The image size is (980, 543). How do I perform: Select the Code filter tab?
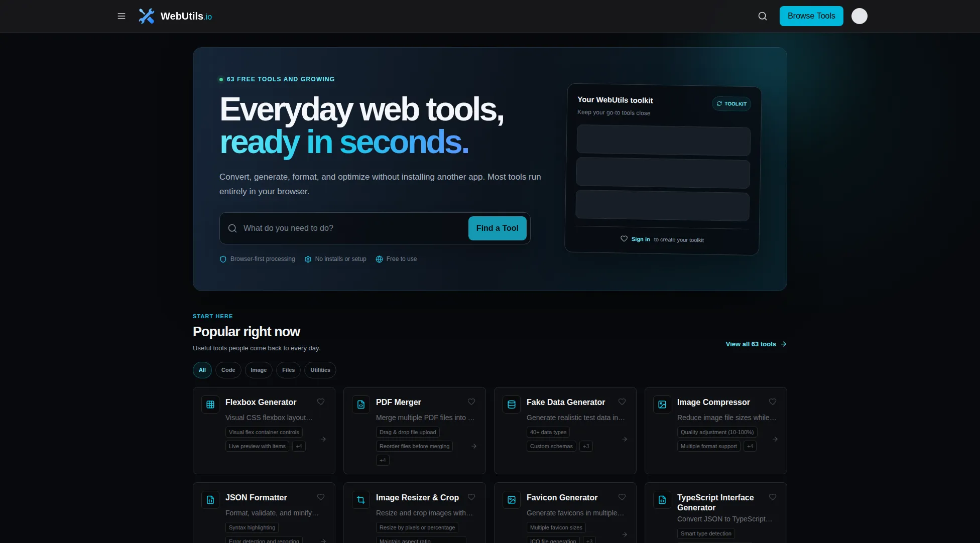228,370
